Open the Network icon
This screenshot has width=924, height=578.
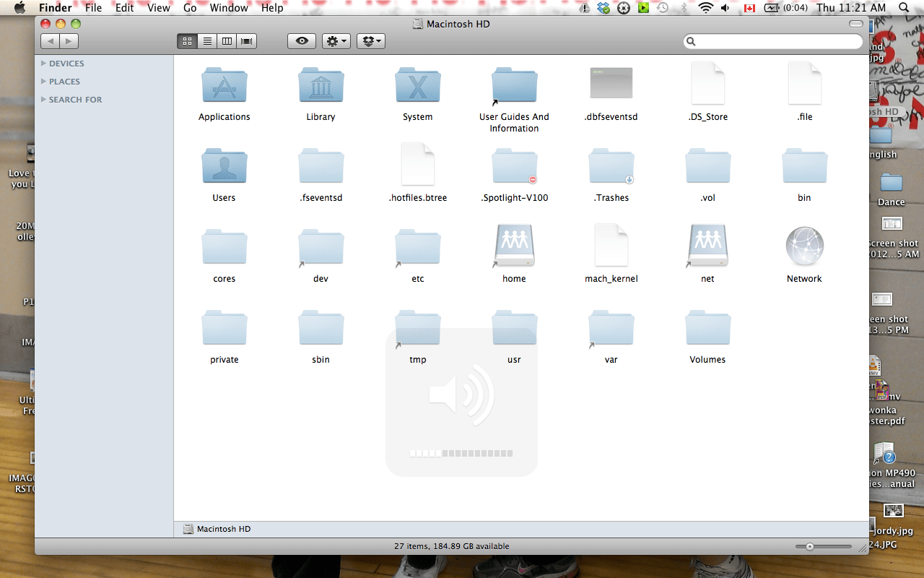803,246
